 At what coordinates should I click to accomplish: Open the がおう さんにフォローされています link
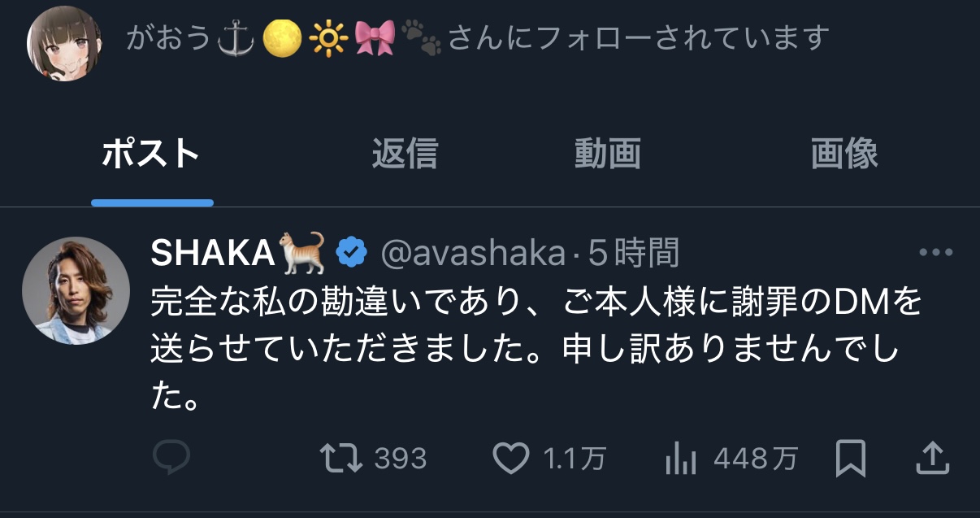coord(478,38)
